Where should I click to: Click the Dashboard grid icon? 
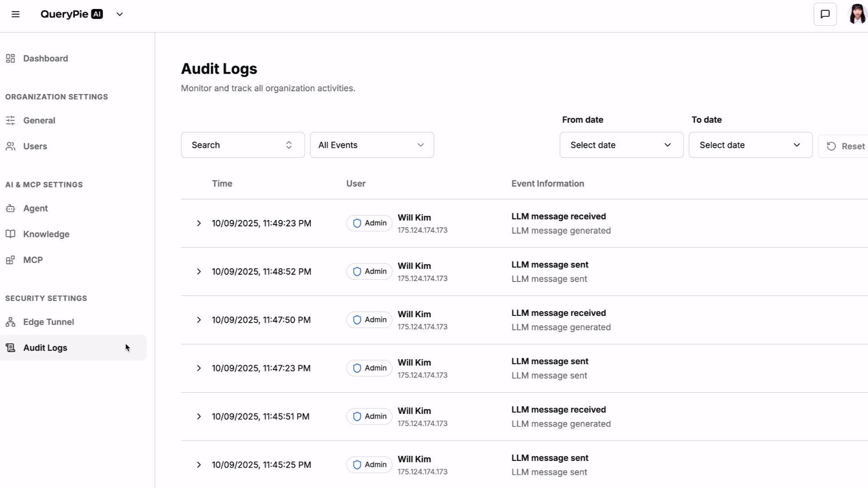click(x=10, y=58)
